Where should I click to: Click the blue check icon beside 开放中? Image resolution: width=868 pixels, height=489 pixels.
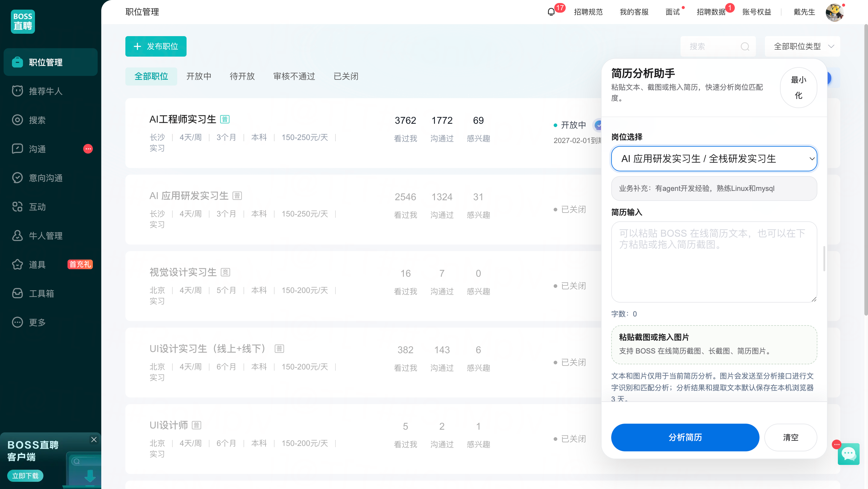click(x=598, y=125)
